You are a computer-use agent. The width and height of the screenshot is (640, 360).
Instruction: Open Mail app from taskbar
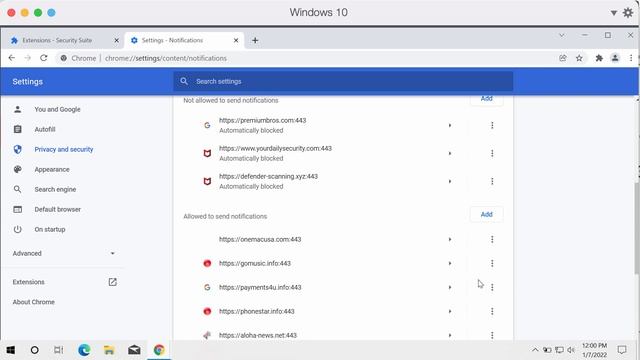134,350
